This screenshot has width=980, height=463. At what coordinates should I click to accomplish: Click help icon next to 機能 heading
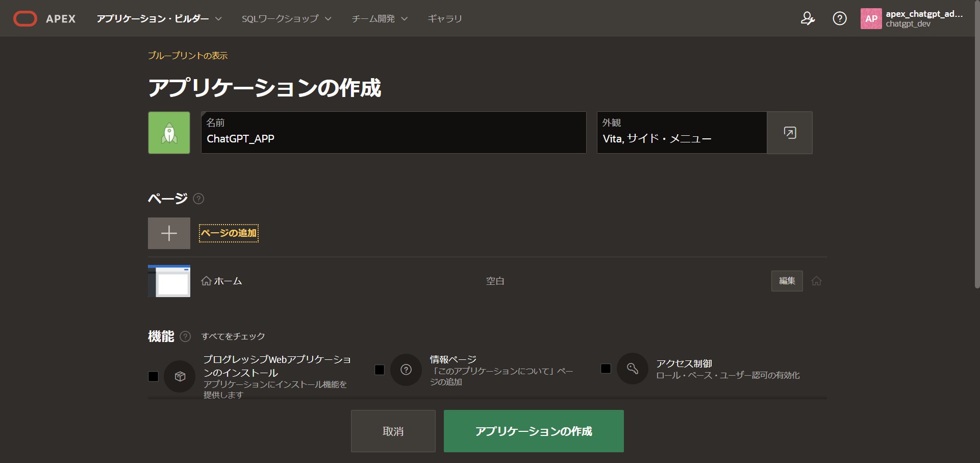tap(186, 336)
